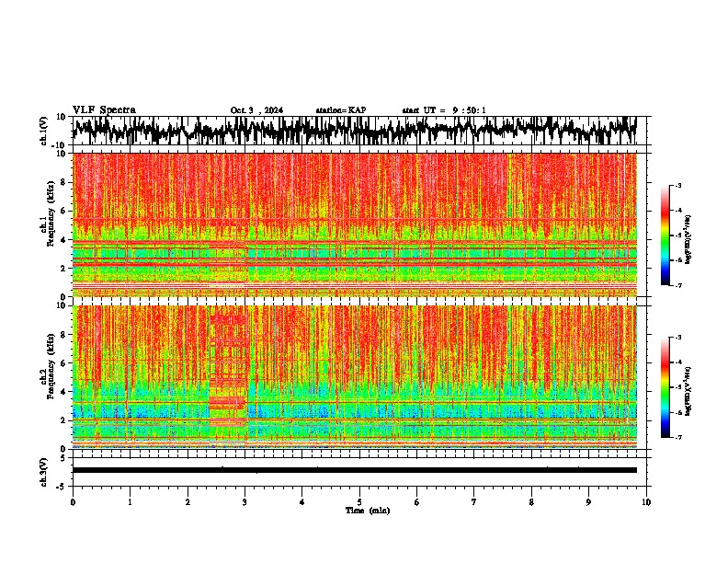The width and height of the screenshot is (728, 563).
Task: Click the "-10" label on ch.1 voltage axis
Action: tap(60, 145)
